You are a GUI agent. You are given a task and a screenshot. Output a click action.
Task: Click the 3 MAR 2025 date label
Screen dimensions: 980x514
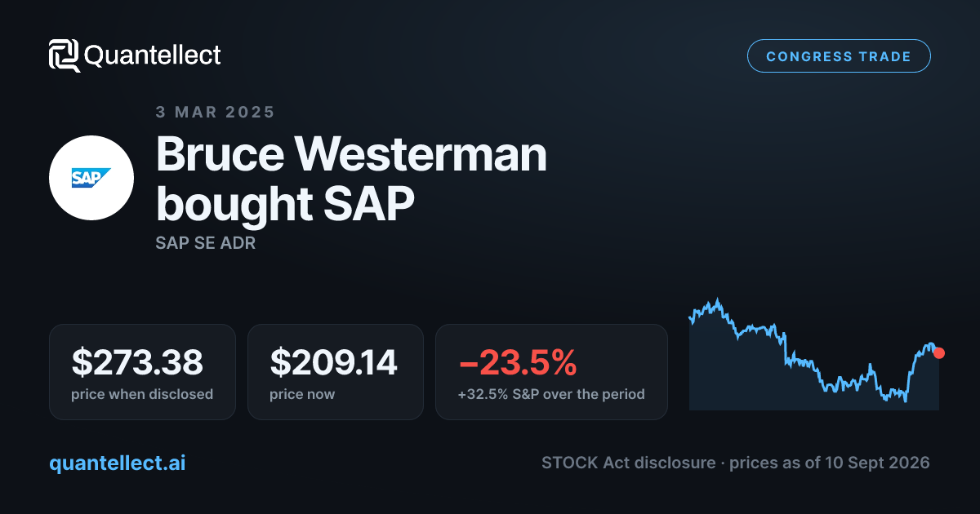click(x=215, y=112)
